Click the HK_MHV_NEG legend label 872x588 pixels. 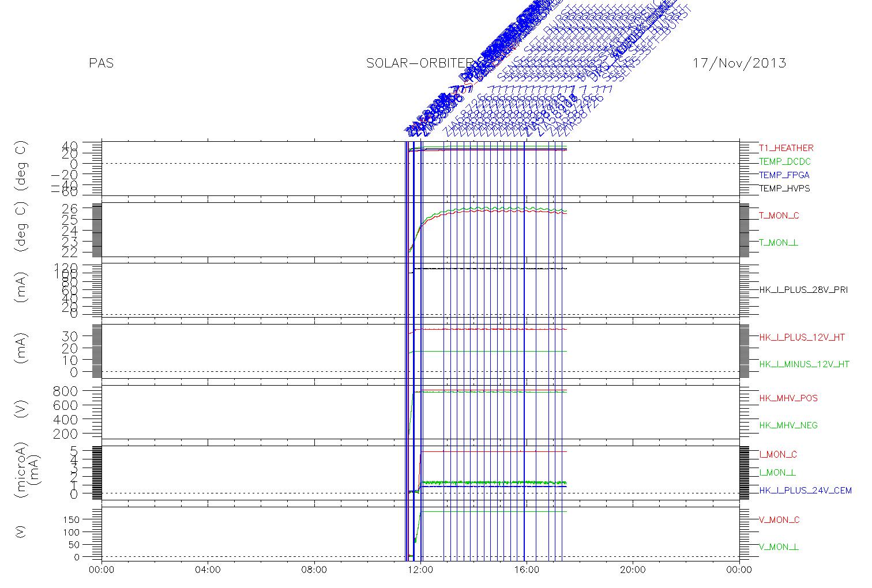tap(788, 425)
